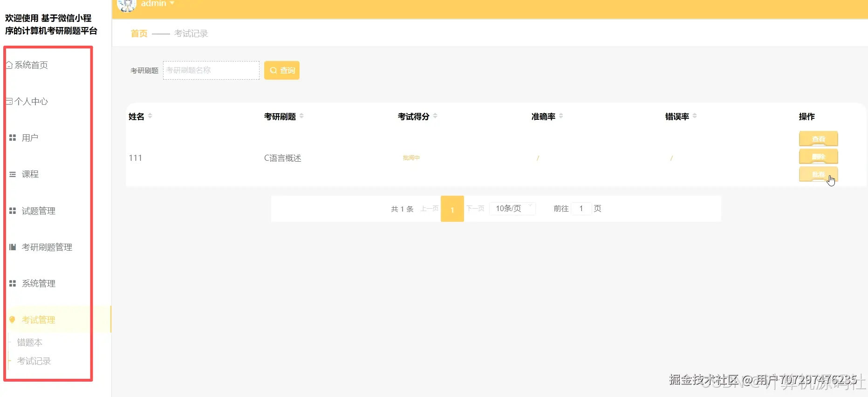Click the name cell "111"

136,158
